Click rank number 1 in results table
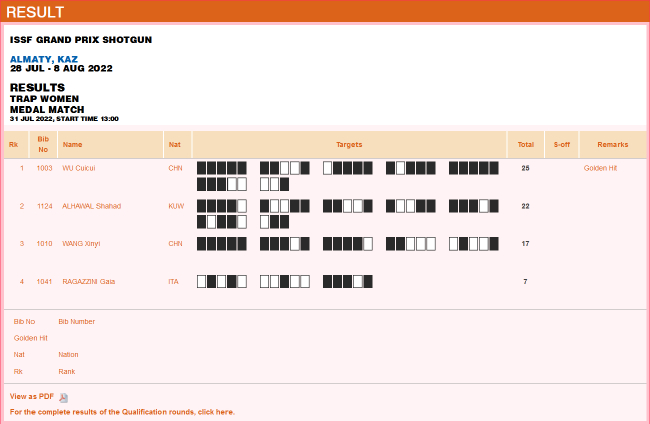 [x=22, y=168]
